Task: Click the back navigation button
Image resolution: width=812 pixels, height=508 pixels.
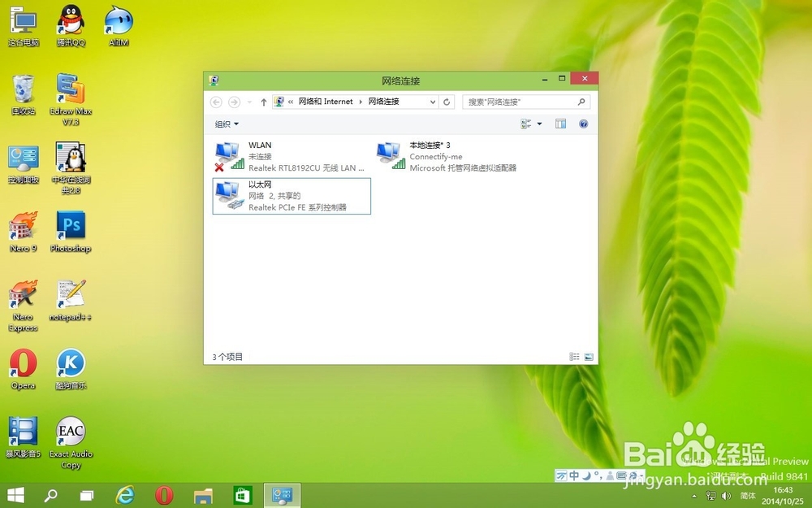Action: [x=216, y=102]
